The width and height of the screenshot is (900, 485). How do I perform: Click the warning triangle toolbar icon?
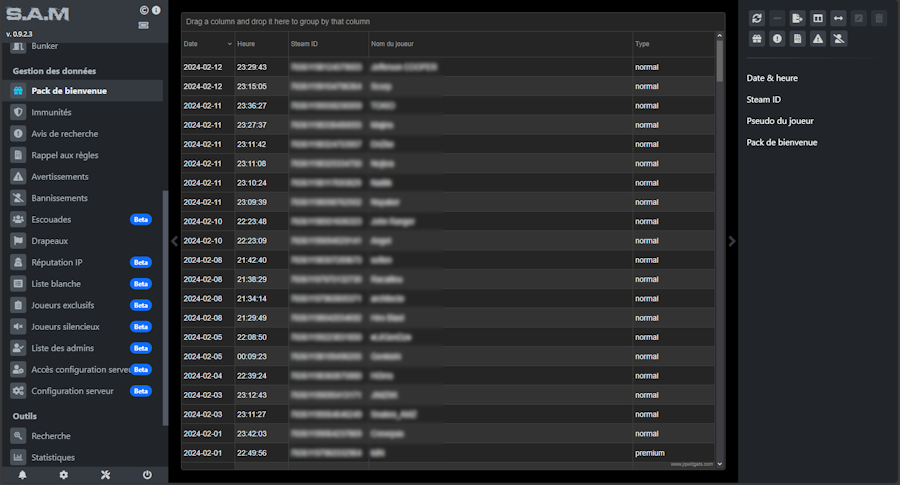[818, 39]
